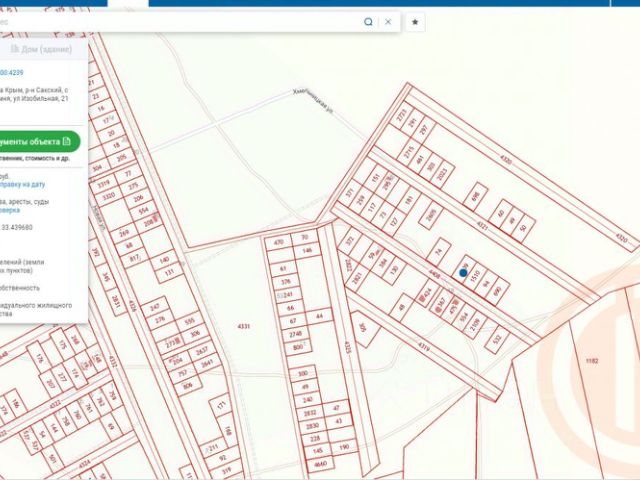This screenshot has height=480, width=640.
Task: Select parcel 4660
Action: (321, 464)
